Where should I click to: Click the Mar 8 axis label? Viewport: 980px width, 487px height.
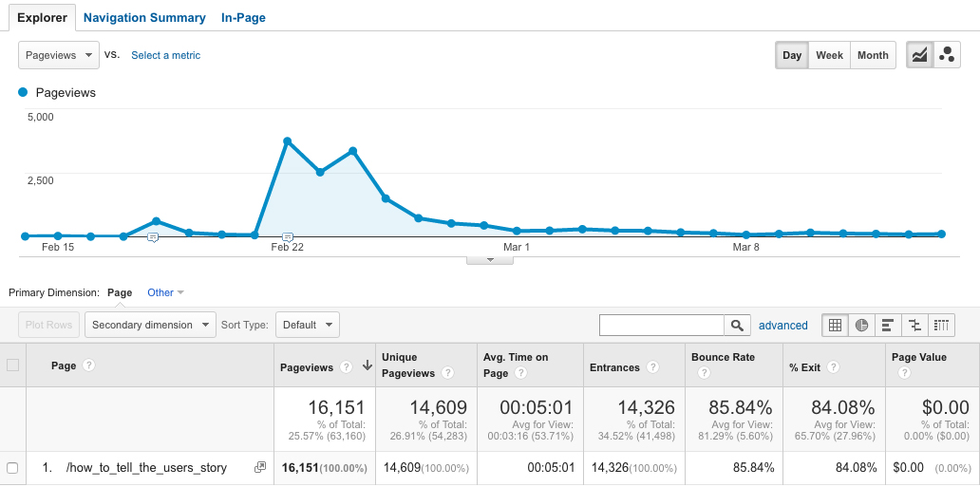(x=745, y=248)
